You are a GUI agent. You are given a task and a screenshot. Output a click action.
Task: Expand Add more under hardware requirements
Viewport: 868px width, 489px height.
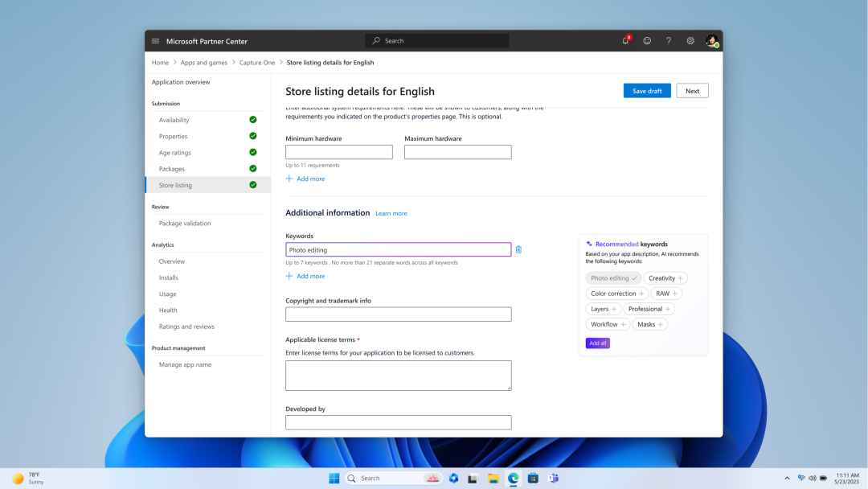[x=305, y=179]
